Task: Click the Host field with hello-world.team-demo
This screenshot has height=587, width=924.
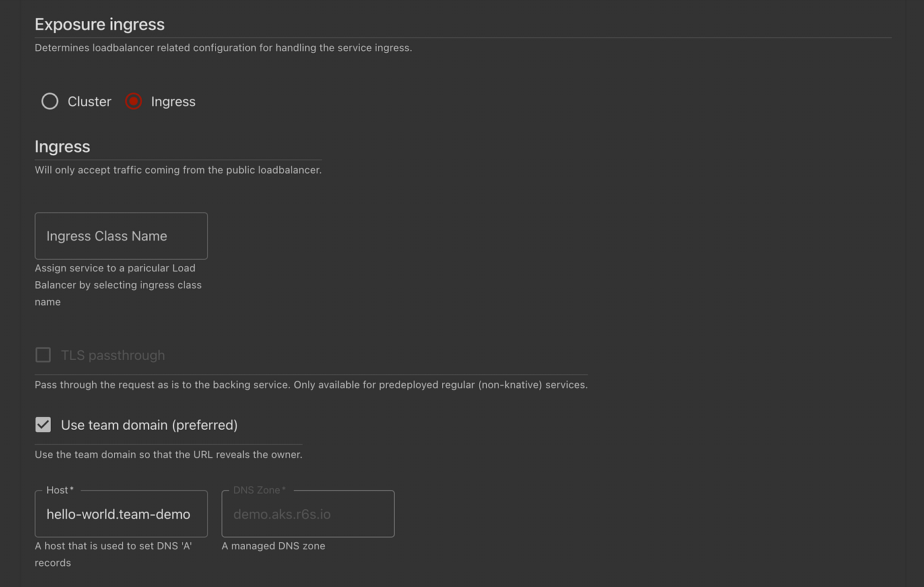Action: (x=121, y=514)
